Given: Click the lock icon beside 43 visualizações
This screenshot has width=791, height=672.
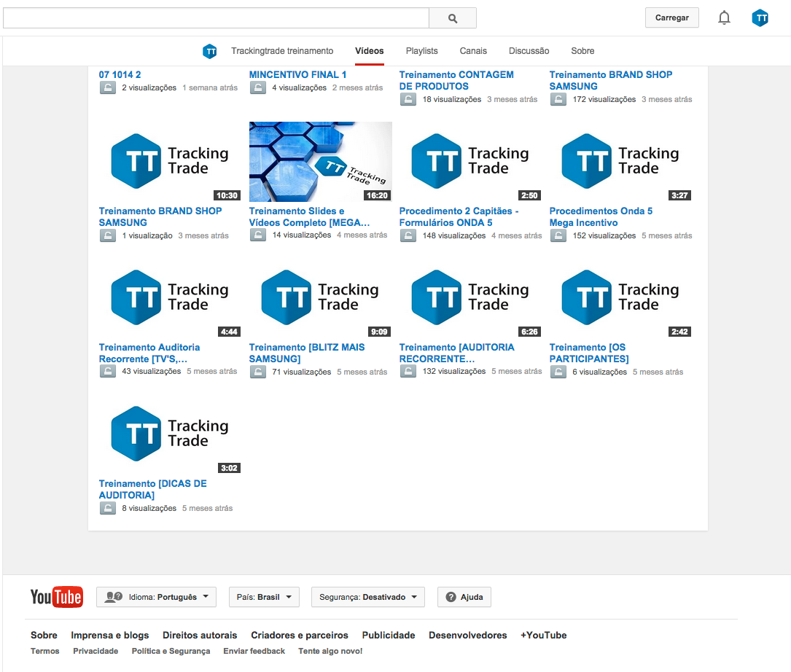Looking at the screenshot, I should (107, 371).
